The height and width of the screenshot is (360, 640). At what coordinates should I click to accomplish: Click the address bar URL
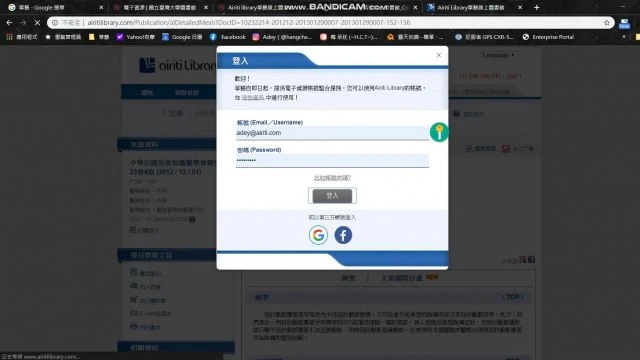pyautogui.click(x=249, y=22)
